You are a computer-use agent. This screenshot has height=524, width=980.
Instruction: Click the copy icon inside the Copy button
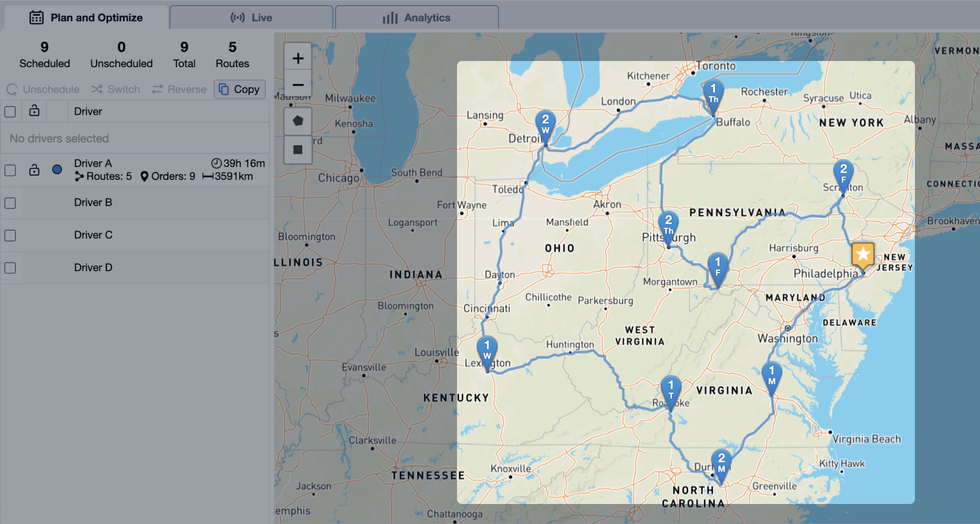point(223,89)
